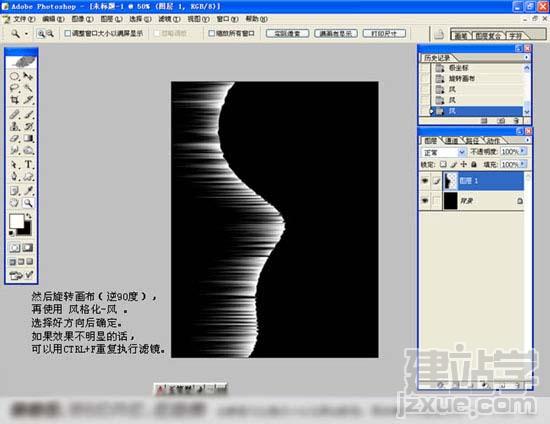The image size is (550, 424).
Task: Select the Zoom tool in toolbox
Action: [28, 203]
